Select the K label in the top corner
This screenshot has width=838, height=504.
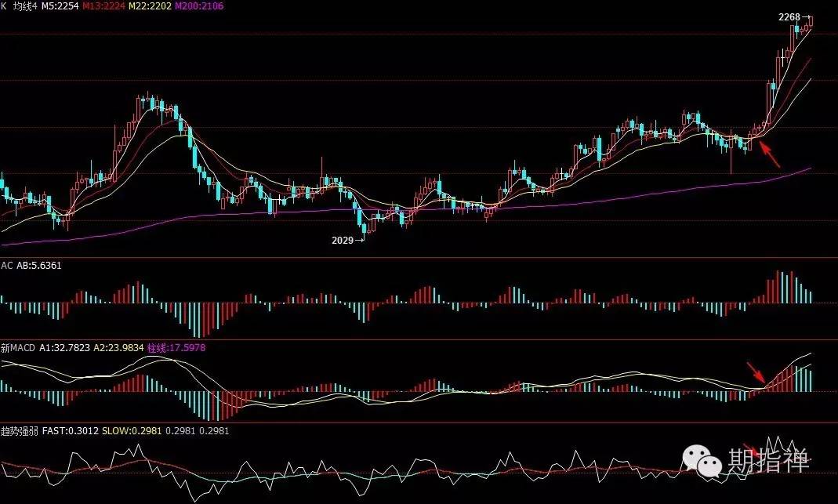4,6
